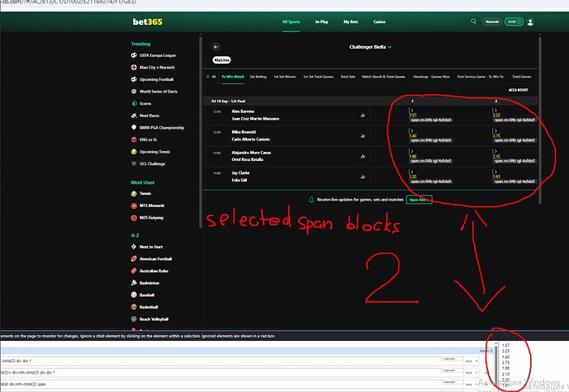Screen dimensions: 569x392
Task: Open stats icon for Mika Brunold match
Action: click(x=363, y=136)
